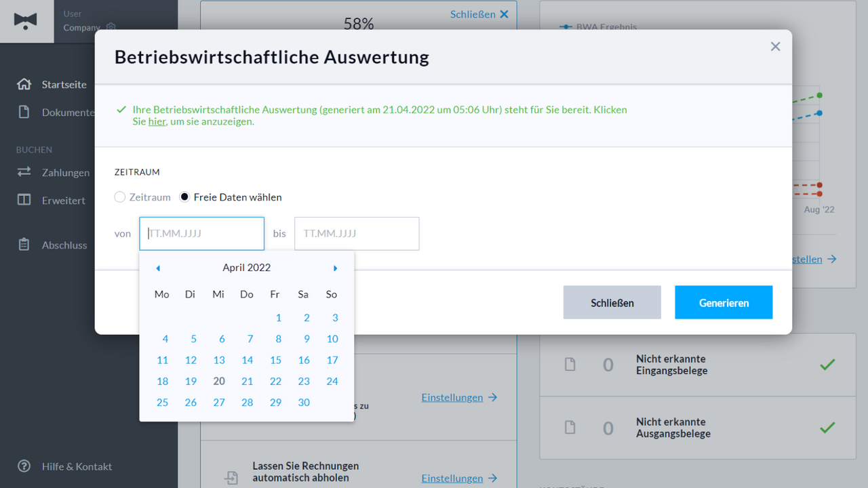Focus the von date field

click(x=202, y=234)
